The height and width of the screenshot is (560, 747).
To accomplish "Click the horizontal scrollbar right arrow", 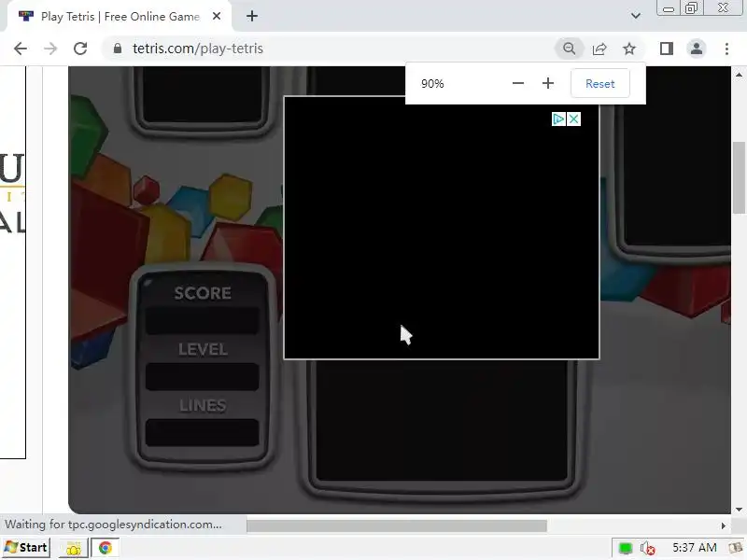I will coord(723,525).
